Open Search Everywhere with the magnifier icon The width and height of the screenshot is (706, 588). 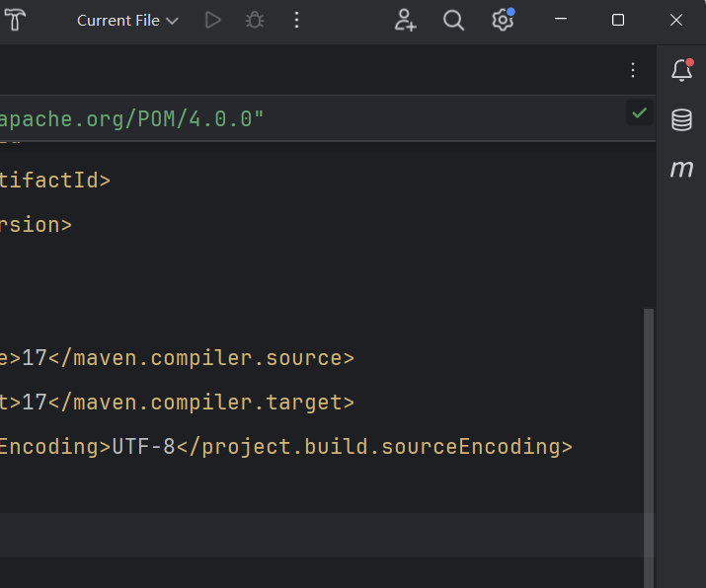point(453,20)
